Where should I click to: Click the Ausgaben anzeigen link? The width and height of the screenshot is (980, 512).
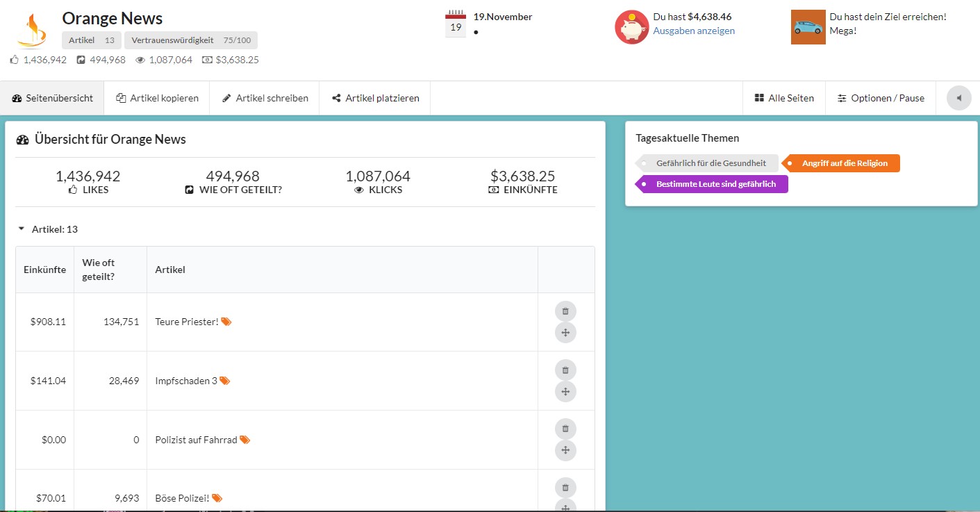coord(694,31)
